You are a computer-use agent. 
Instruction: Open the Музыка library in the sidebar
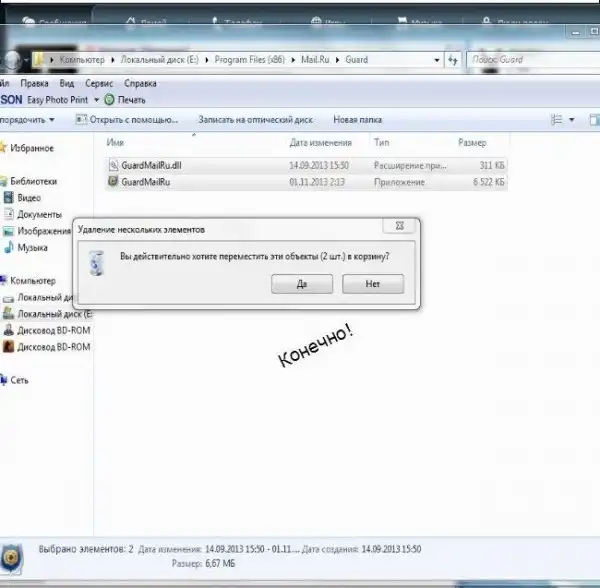point(32,247)
